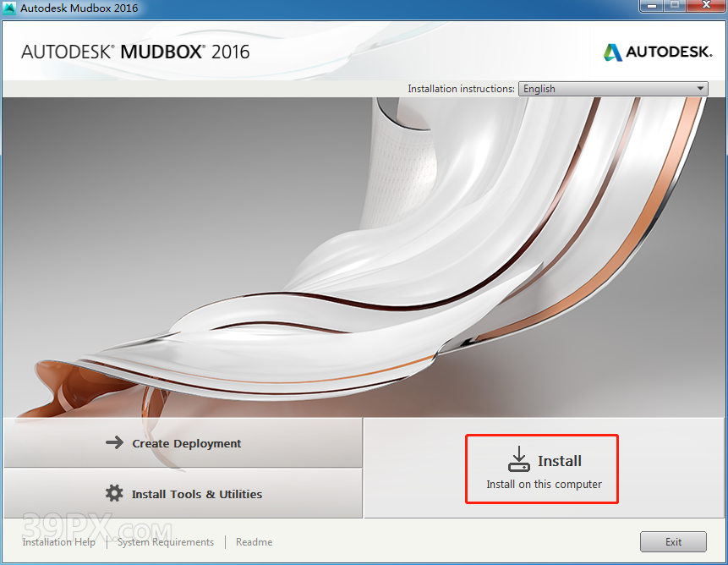Click the Mudbox icon in the title bar
Screen dimensions: 728x565
(10, 8)
